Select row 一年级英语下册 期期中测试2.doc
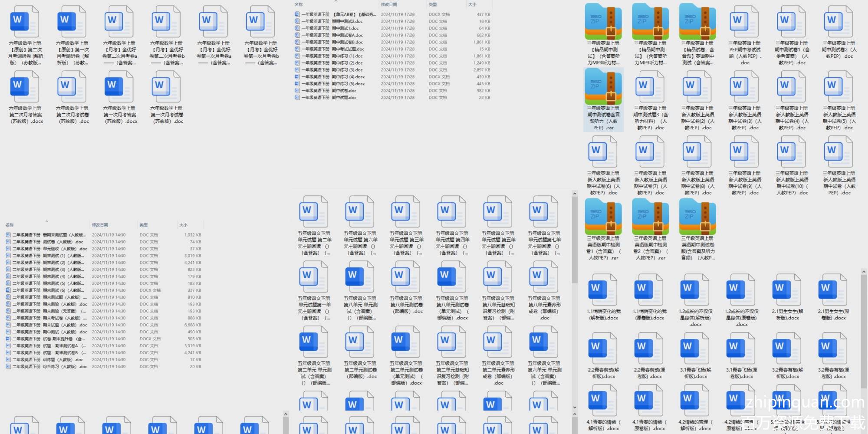The height and width of the screenshot is (434, 868). 393,21
